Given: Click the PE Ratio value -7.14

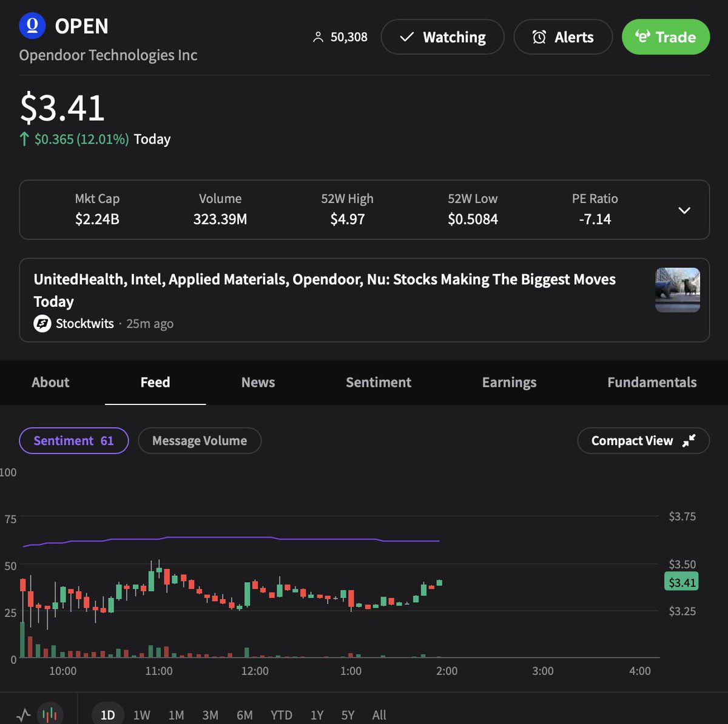Looking at the screenshot, I should coord(595,219).
